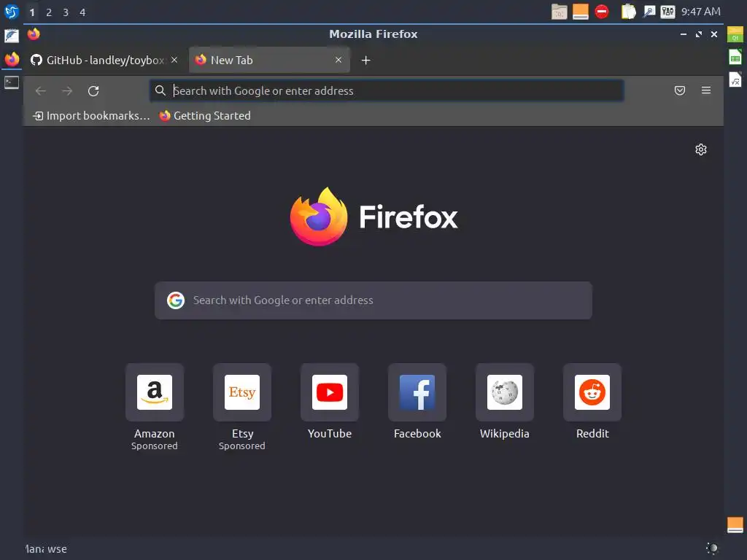Open the Wikipedia shortcut tile
The width and height of the screenshot is (747, 560).
click(x=505, y=392)
